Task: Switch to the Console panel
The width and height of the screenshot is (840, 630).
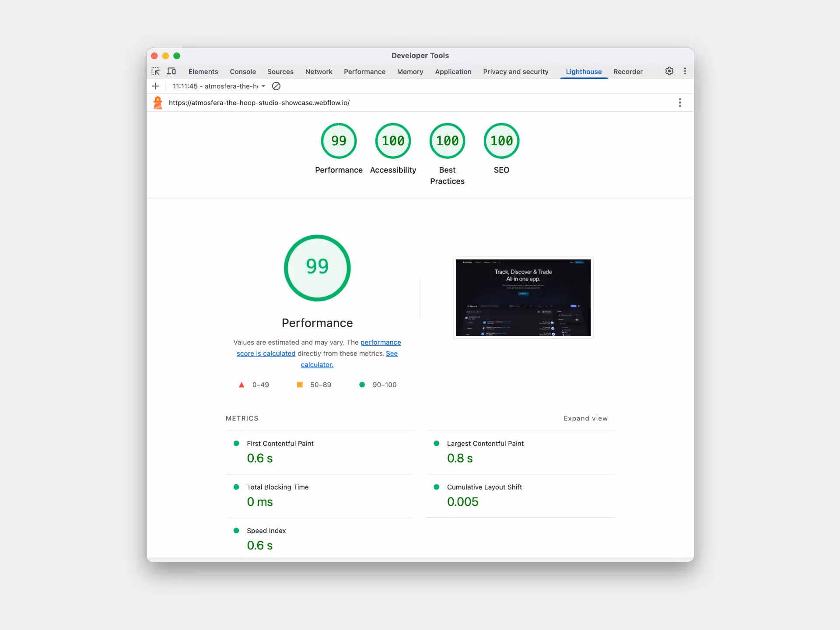Action: 243,71
